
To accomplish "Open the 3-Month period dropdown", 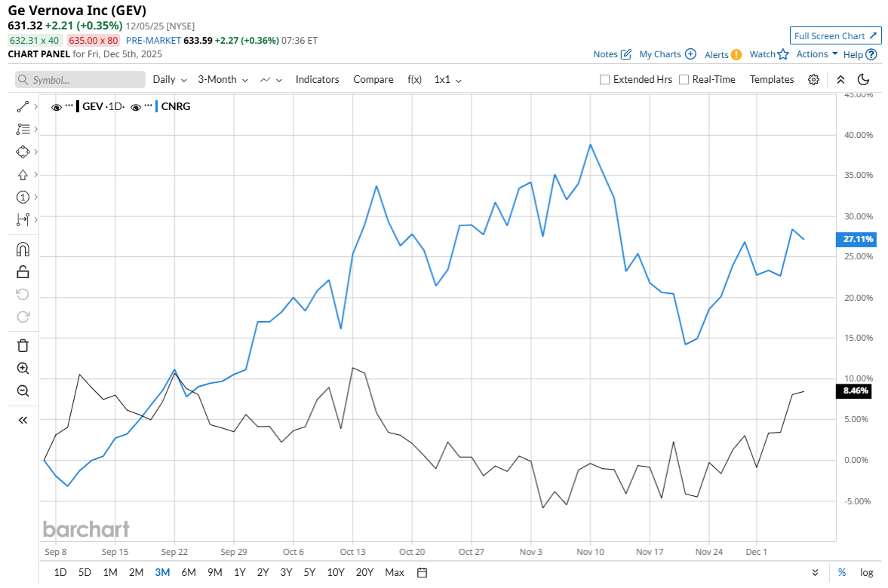I will pyautogui.click(x=223, y=80).
